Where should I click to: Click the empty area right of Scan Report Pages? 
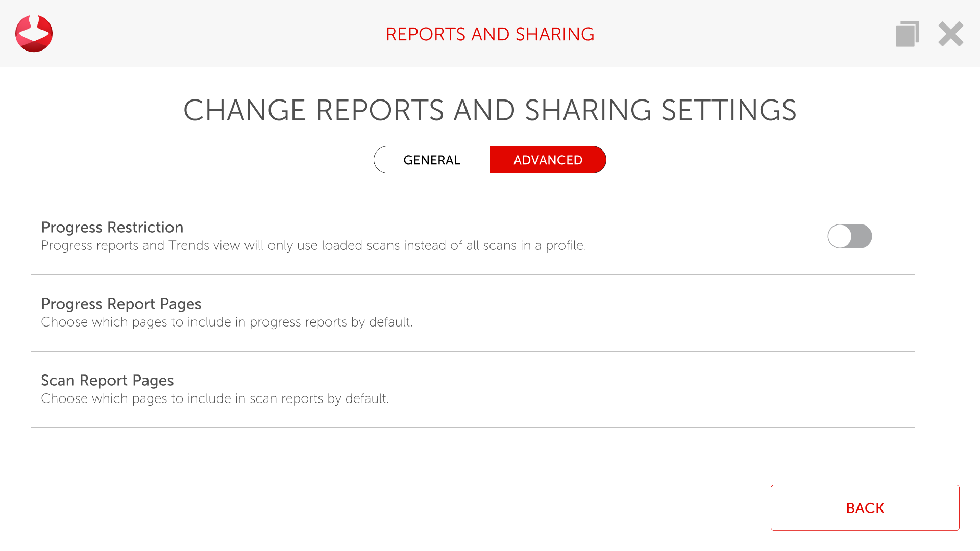664,389
